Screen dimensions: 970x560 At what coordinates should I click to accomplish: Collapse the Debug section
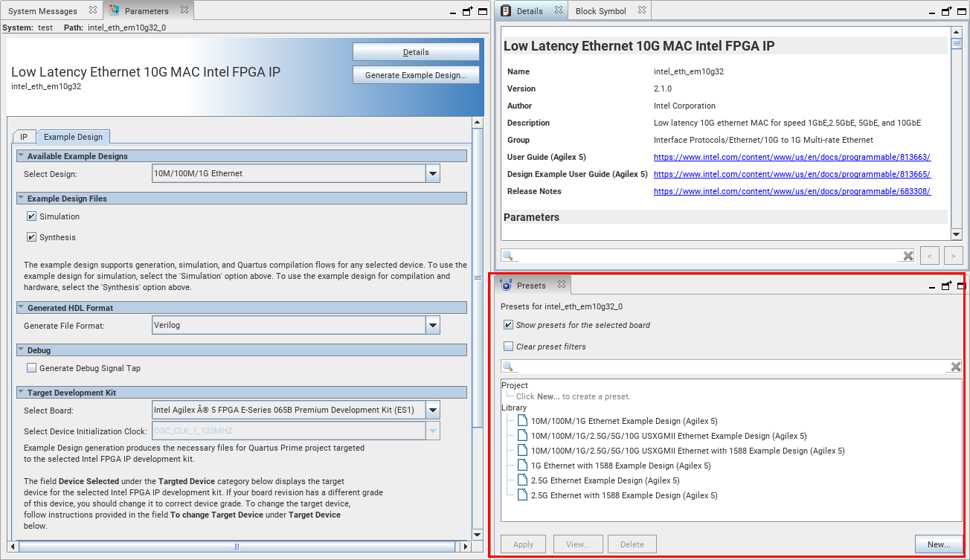[x=21, y=350]
